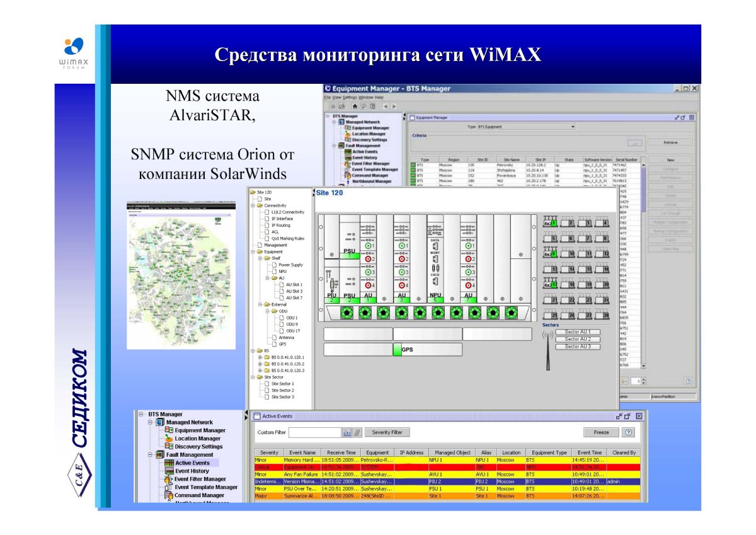Expand the BS 0.0.41.0.120.1 folder
Viewport: 756px width, 535px height.
pyautogui.click(x=260, y=357)
